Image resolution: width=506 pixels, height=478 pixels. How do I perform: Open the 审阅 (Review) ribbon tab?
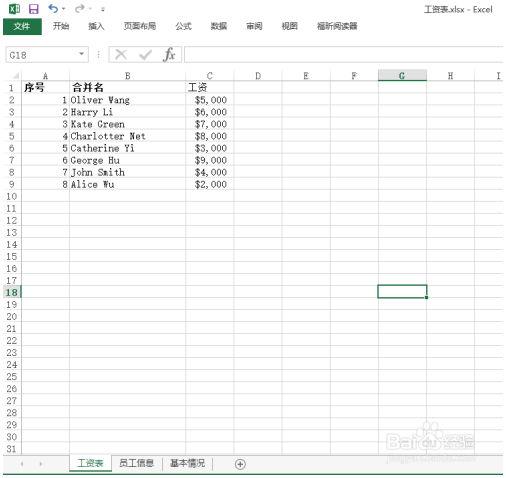pos(254,26)
